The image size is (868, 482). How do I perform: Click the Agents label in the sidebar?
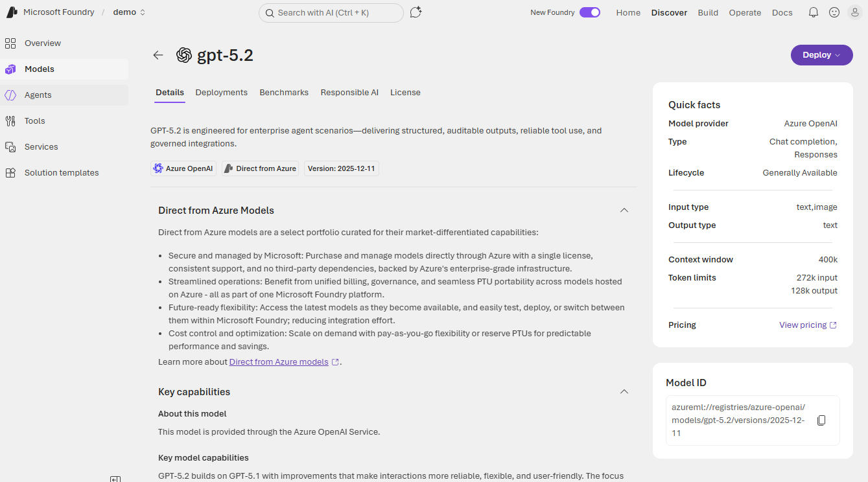click(38, 95)
